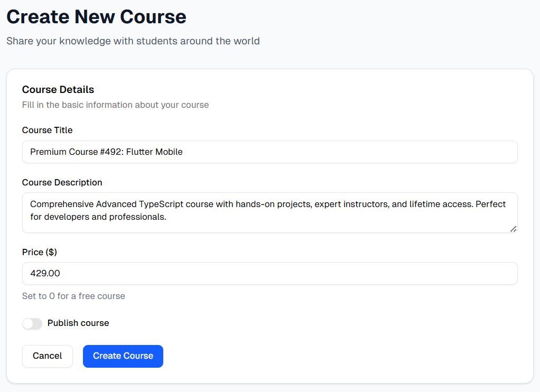Select the Price input field
The height and width of the screenshot is (392, 540).
pyautogui.click(x=269, y=274)
